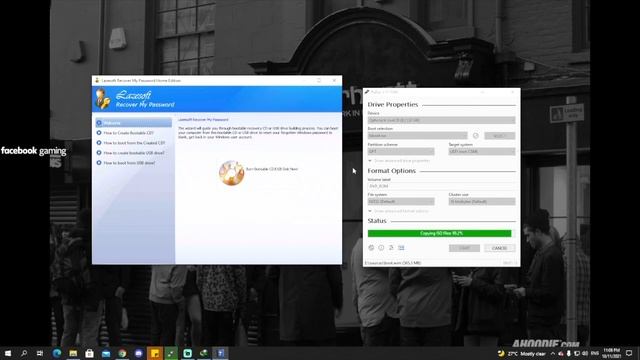Image resolution: width=640 pixels, height=360 pixels.
Task: Open the weather widget showing Mostly clear
Action: coord(522,353)
